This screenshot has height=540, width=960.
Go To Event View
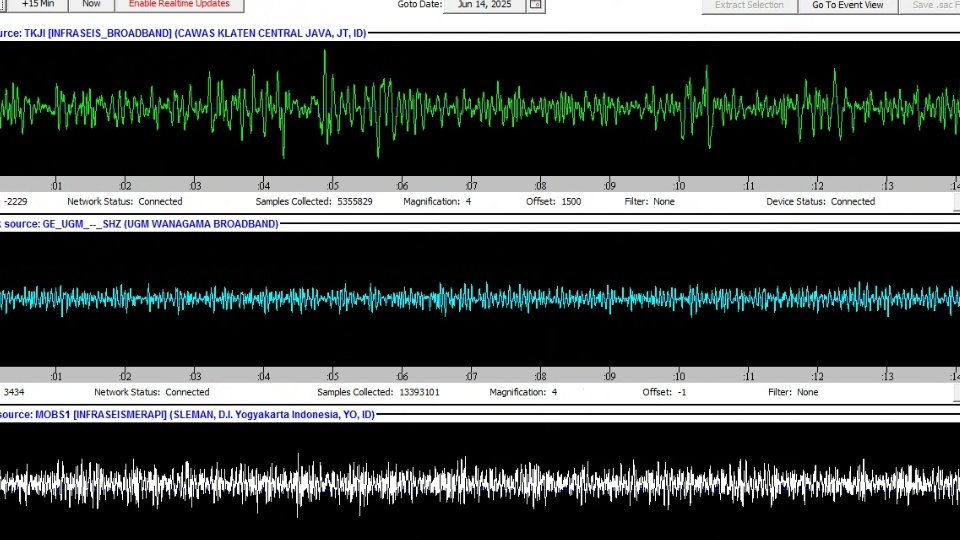[x=847, y=5]
